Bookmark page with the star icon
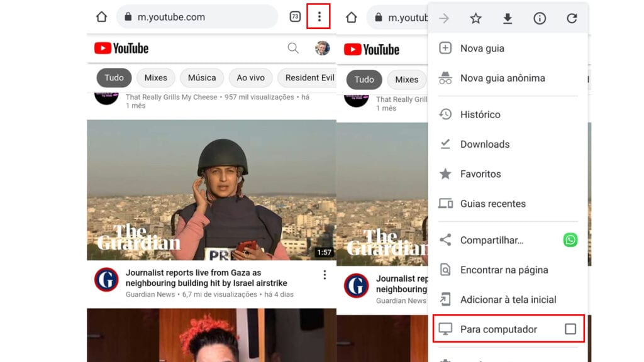Image resolution: width=644 pixels, height=362 pixels. [x=475, y=18]
